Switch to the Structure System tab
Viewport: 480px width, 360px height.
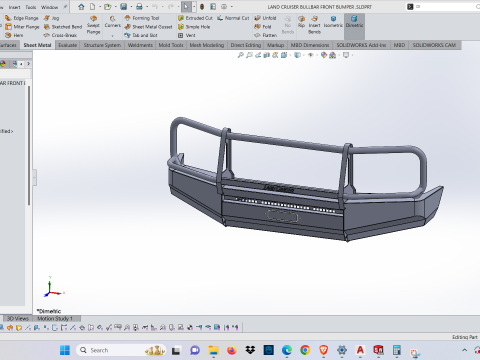(102, 45)
